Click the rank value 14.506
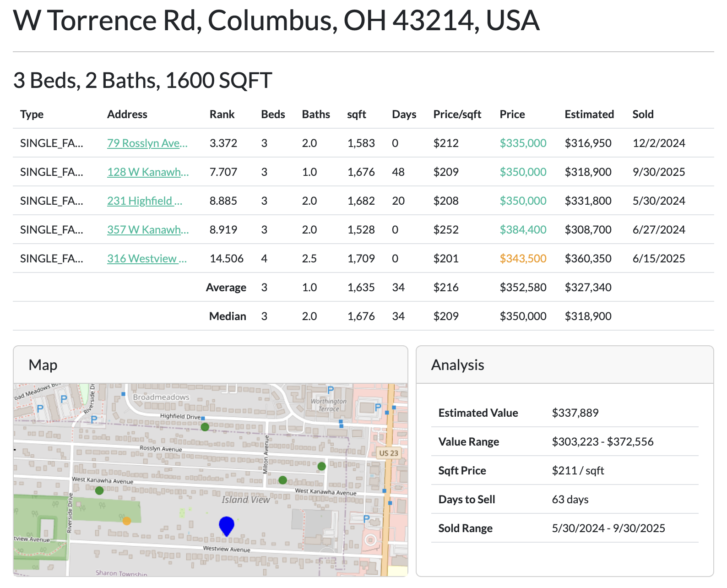Screen dimensions: 727x588 pyautogui.click(x=227, y=258)
